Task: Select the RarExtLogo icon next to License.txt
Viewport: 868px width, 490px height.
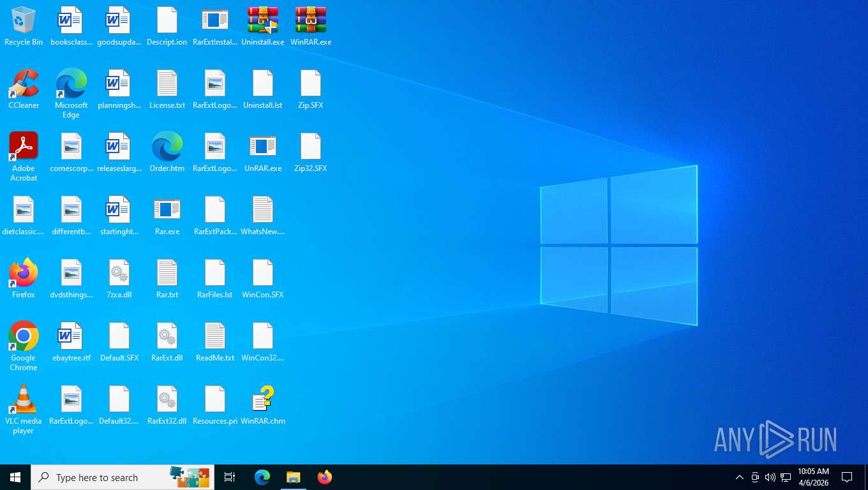Action: click(215, 90)
